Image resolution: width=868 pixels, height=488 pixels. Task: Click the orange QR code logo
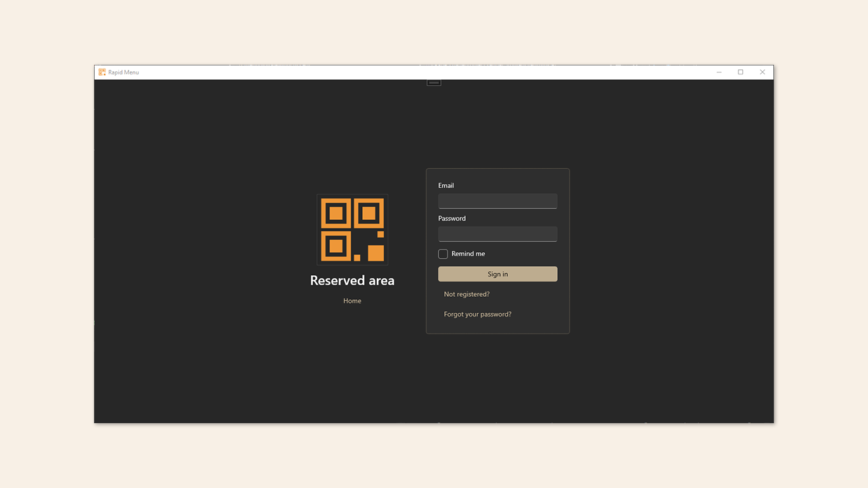[x=352, y=229]
